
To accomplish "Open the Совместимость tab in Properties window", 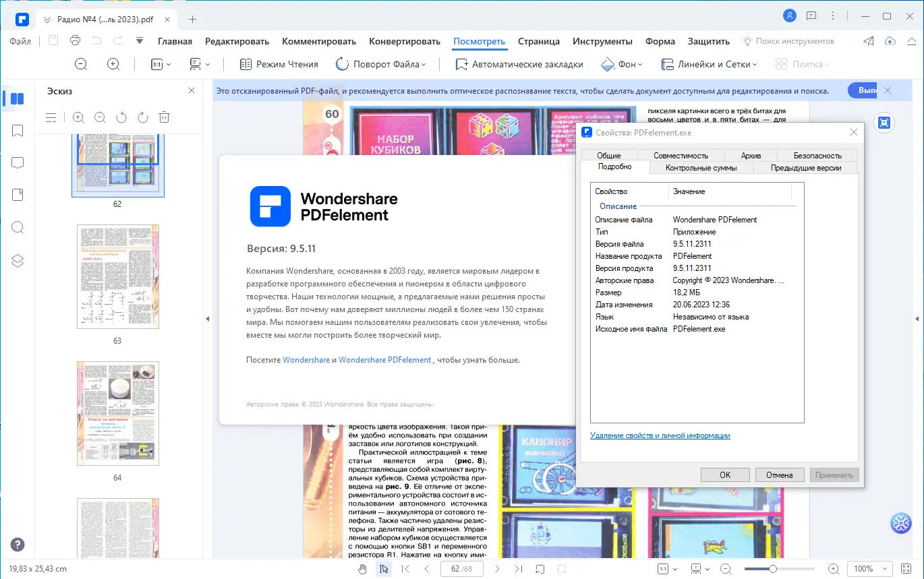I will (681, 156).
